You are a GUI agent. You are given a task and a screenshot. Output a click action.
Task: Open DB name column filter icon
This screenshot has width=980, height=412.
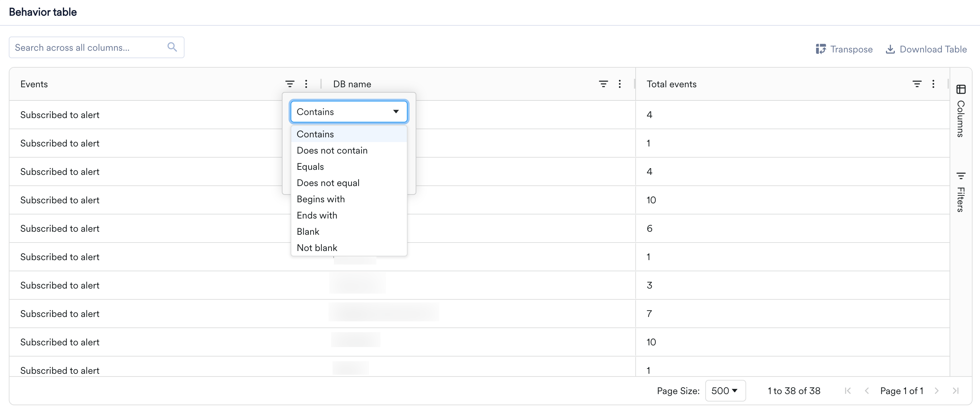coord(603,84)
